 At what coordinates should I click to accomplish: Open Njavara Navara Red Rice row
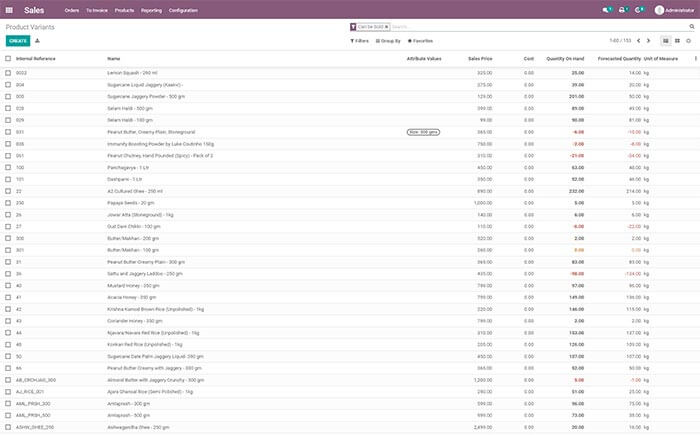click(350, 333)
